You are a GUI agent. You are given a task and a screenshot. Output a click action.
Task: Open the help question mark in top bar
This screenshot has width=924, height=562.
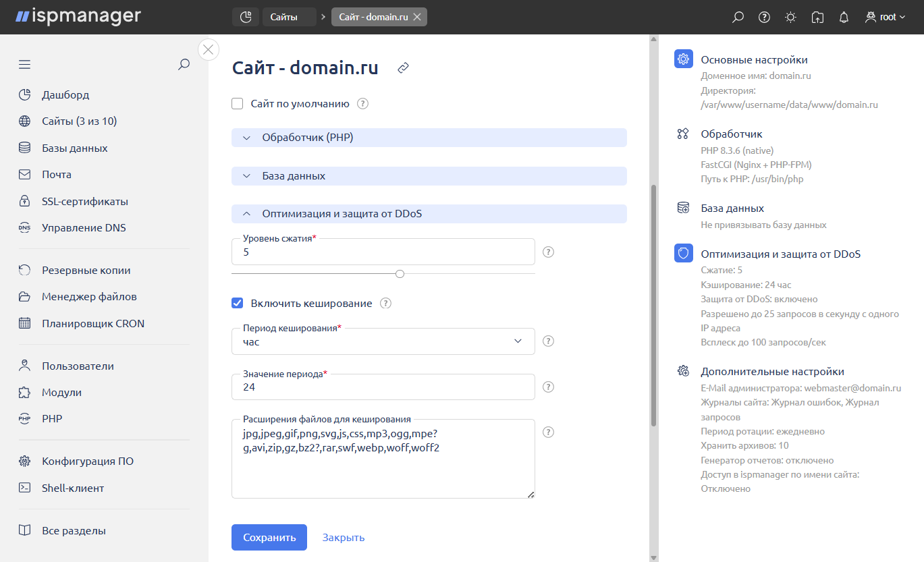[x=764, y=18]
